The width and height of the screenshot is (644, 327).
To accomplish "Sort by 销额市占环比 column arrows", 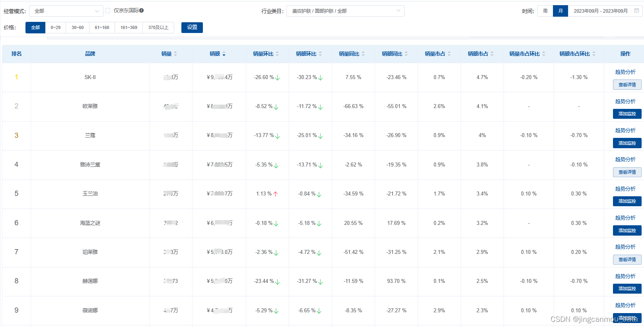I will point(594,54).
